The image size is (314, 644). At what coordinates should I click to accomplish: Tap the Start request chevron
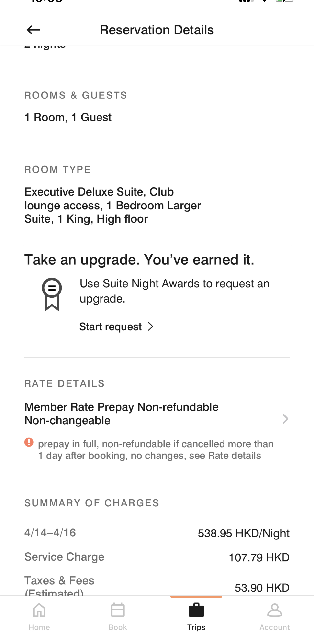150,327
